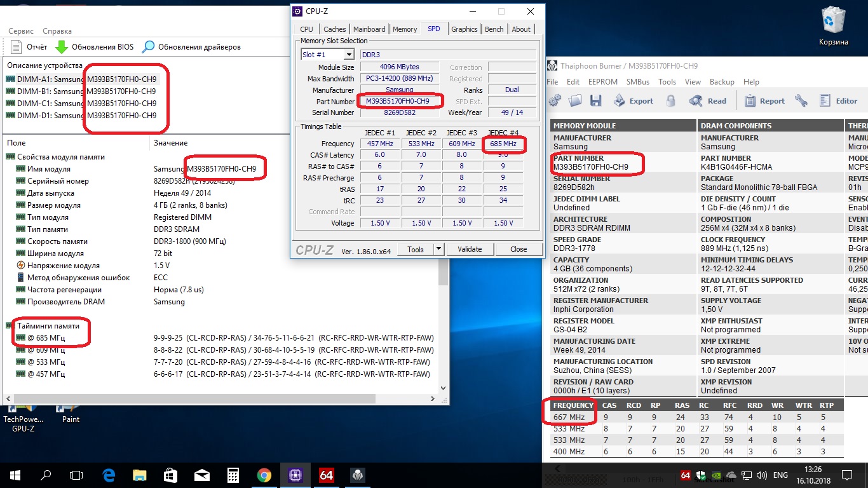This screenshot has width=868, height=488.
Task: Click the Обновления драйверов magnifier icon
Action: point(148,46)
